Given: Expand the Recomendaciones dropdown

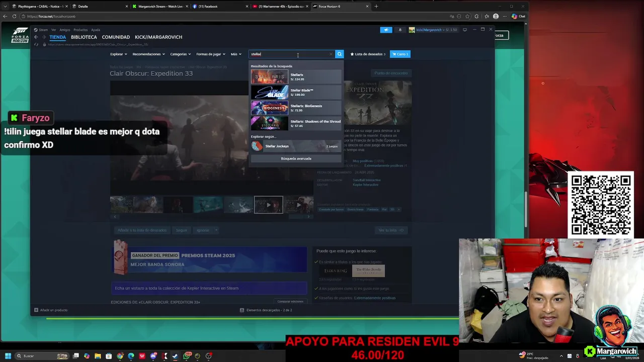Looking at the screenshot, I should pos(148,54).
